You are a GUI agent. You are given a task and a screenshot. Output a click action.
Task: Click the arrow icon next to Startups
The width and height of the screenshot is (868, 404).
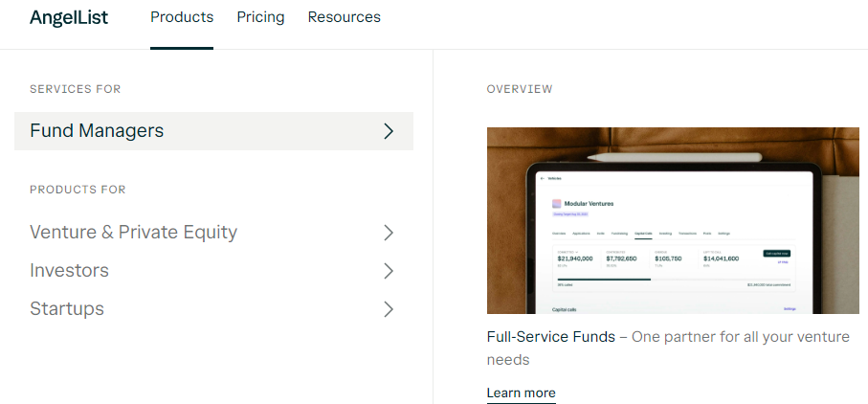(x=389, y=309)
